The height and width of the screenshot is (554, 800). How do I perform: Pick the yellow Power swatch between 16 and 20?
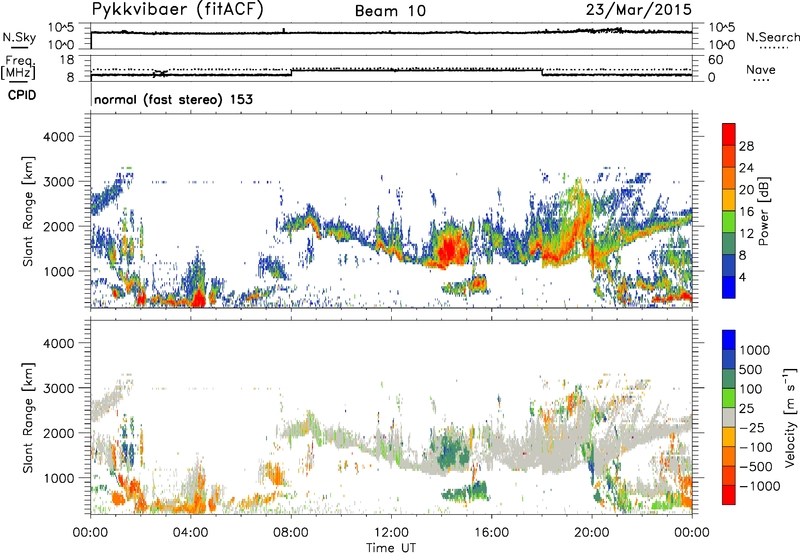click(729, 200)
